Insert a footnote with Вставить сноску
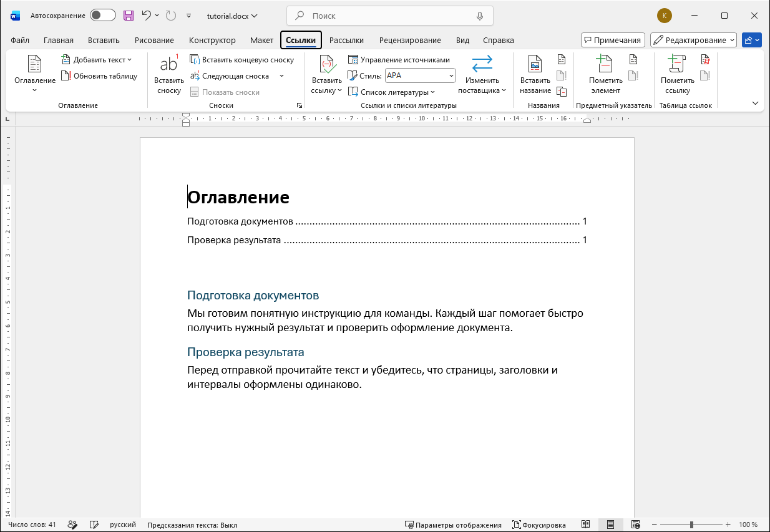The height and width of the screenshot is (532, 770). (169, 74)
